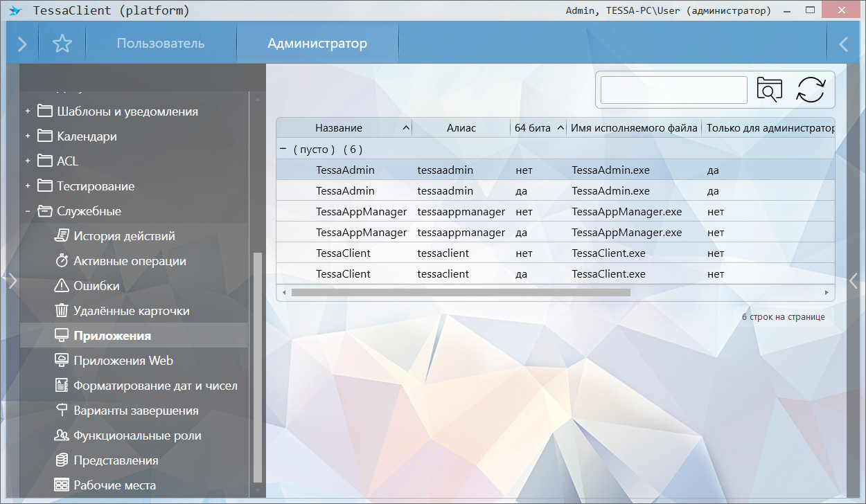This screenshot has height=504, width=866.
Task: Open История действий in sidebar
Action: (124, 236)
